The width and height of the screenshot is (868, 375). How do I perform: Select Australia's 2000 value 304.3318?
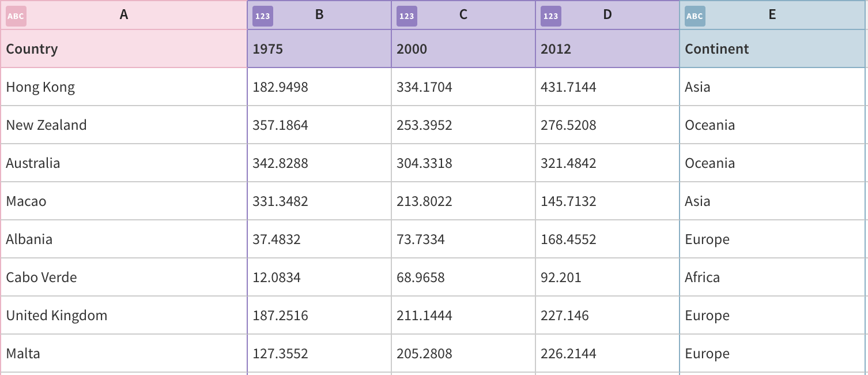pyautogui.click(x=463, y=163)
